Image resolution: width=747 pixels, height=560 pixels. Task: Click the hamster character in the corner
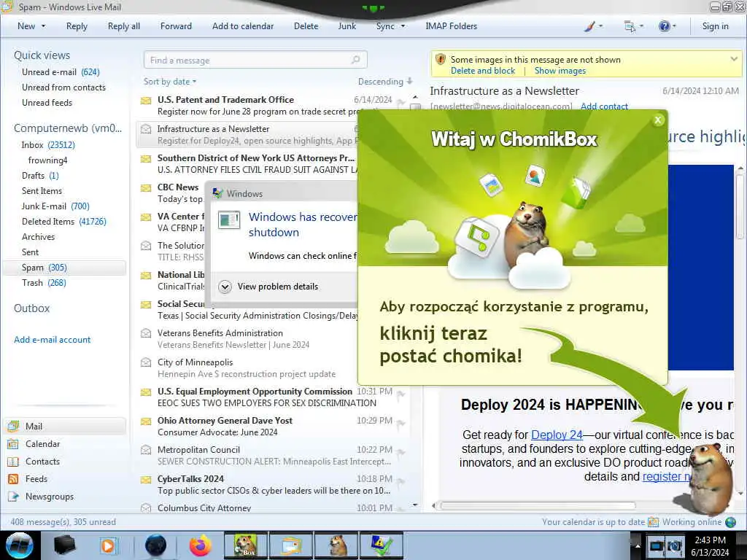coord(709,478)
